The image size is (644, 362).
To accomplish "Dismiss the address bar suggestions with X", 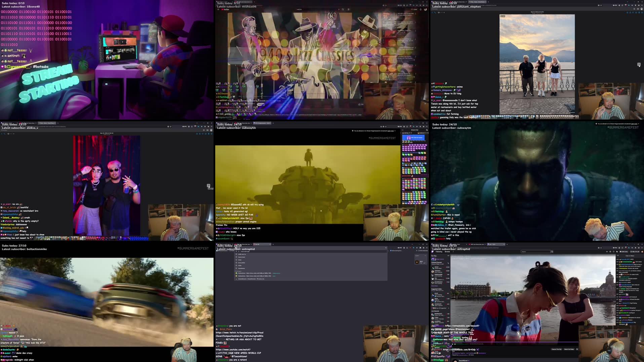I will 386,248.
